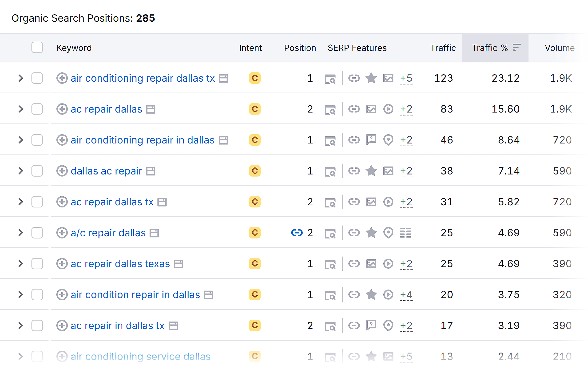Check the box for 'dallas ac repair'
The width and height of the screenshot is (588, 365).
(37, 171)
